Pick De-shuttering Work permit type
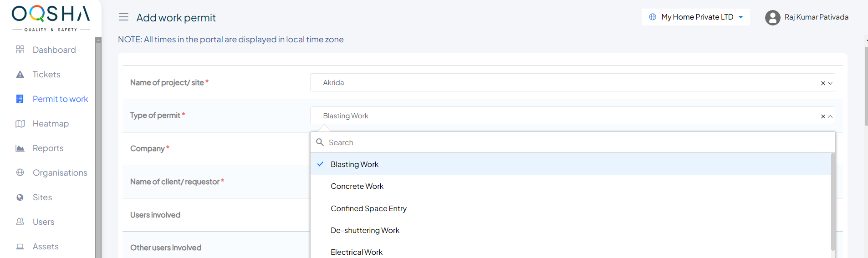Viewport: 868px width, 258px height. [365, 230]
